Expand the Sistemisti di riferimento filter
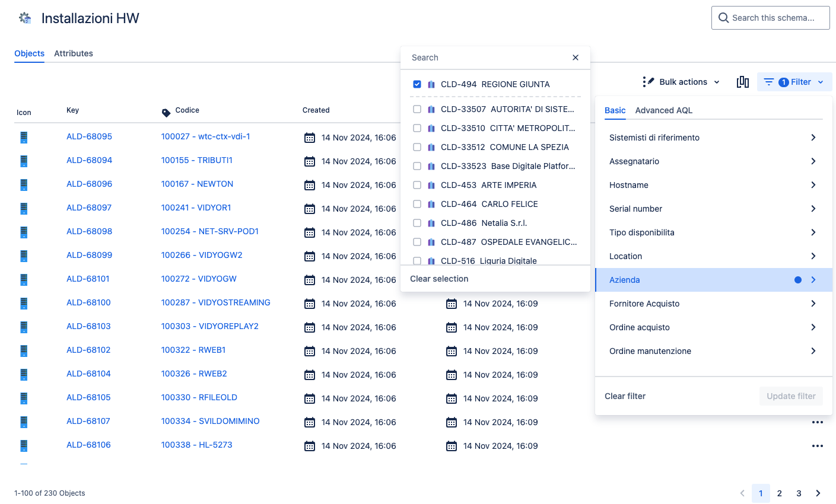Image resolution: width=836 pixels, height=504 pixels. [714, 138]
